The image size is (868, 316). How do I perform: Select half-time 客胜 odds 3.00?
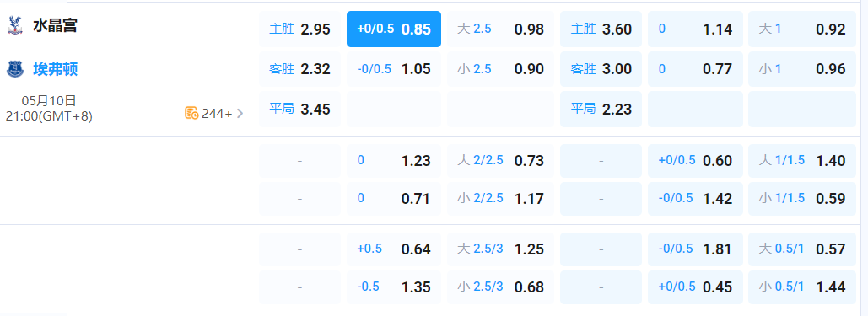pos(601,69)
